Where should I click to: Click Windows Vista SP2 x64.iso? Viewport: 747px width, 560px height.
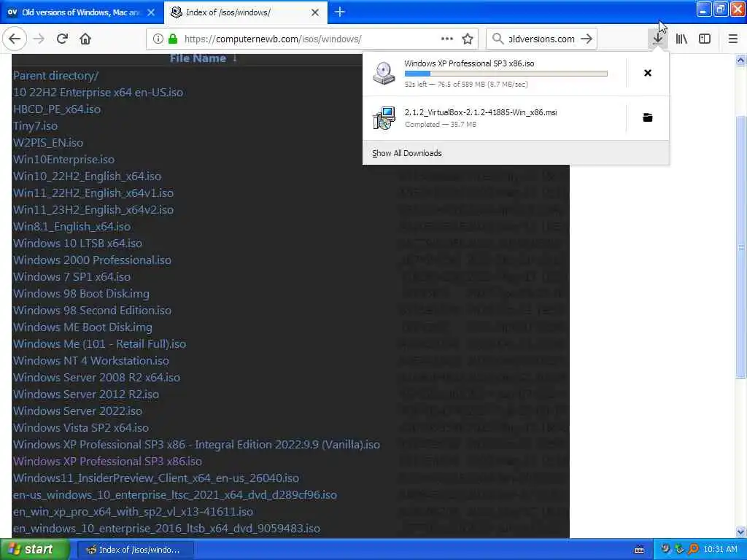[x=81, y=427]
